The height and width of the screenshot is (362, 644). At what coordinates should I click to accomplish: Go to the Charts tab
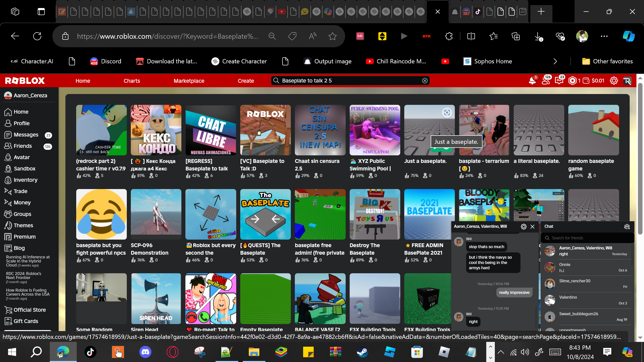coord(132,81)
